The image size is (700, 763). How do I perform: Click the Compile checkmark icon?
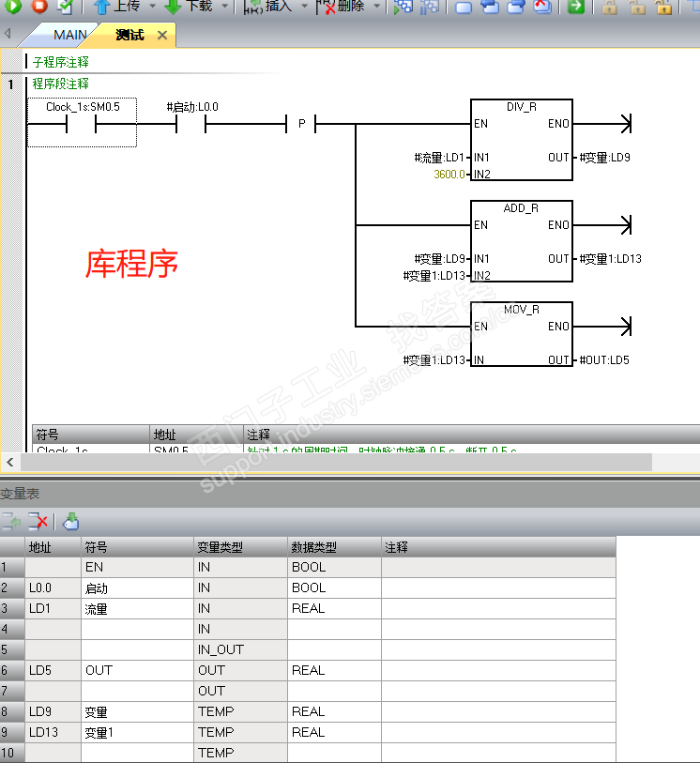(x=65, y=6)
